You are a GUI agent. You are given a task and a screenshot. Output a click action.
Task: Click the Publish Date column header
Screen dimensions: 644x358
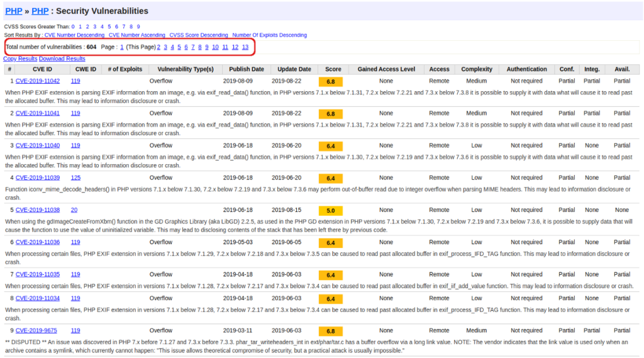click(x=247, y=69)
